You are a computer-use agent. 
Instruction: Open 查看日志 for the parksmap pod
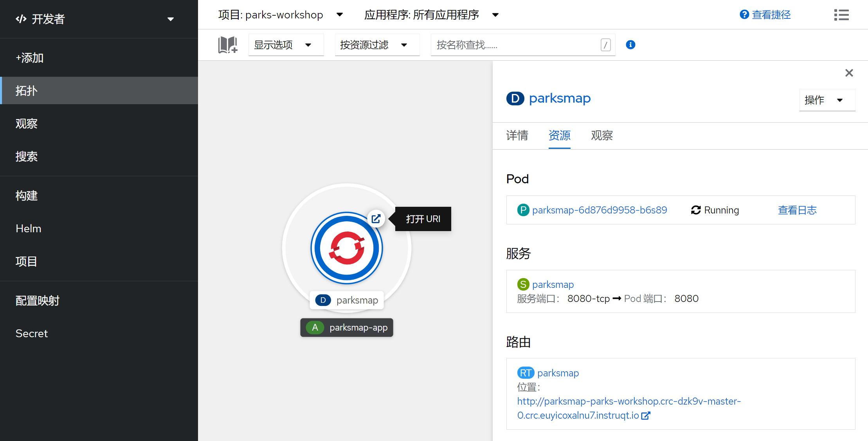coord(797,210)
